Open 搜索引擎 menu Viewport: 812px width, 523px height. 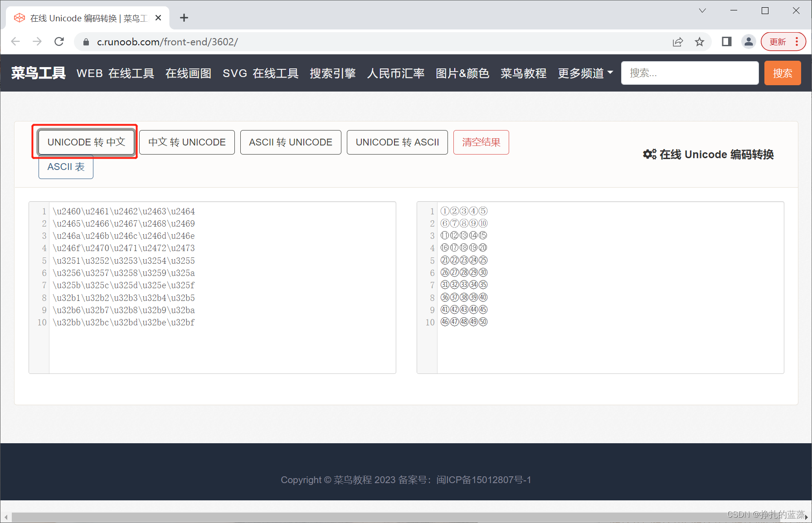pos(333,73)
